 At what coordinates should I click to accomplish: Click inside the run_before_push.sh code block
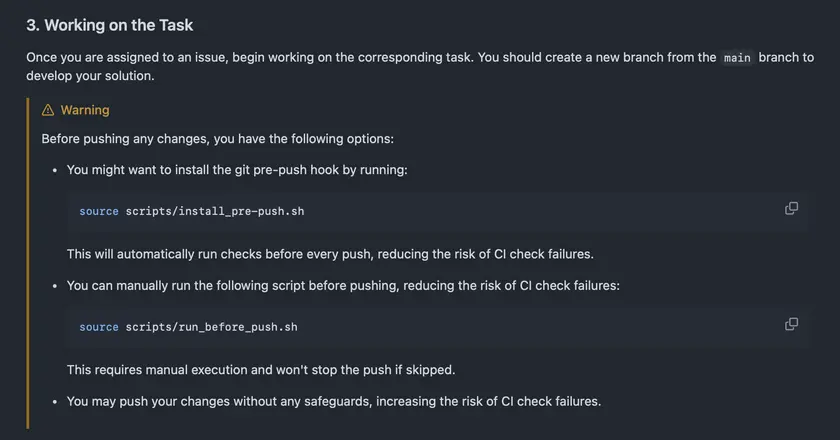pyautogui.click(x=438, y=327)
